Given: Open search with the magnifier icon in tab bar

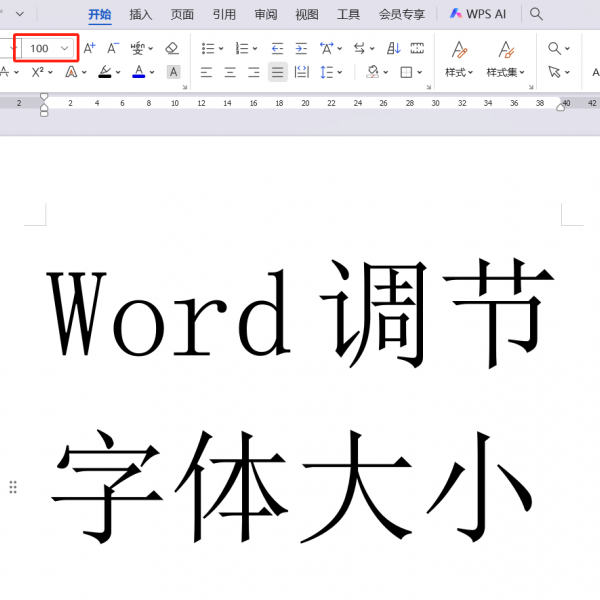Looking at the screenshot, I should (537, 14).
